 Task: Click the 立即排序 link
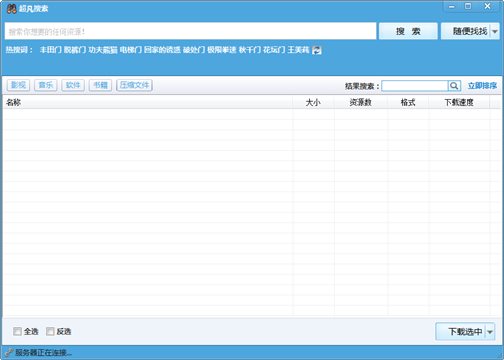[x=482, y=86]
